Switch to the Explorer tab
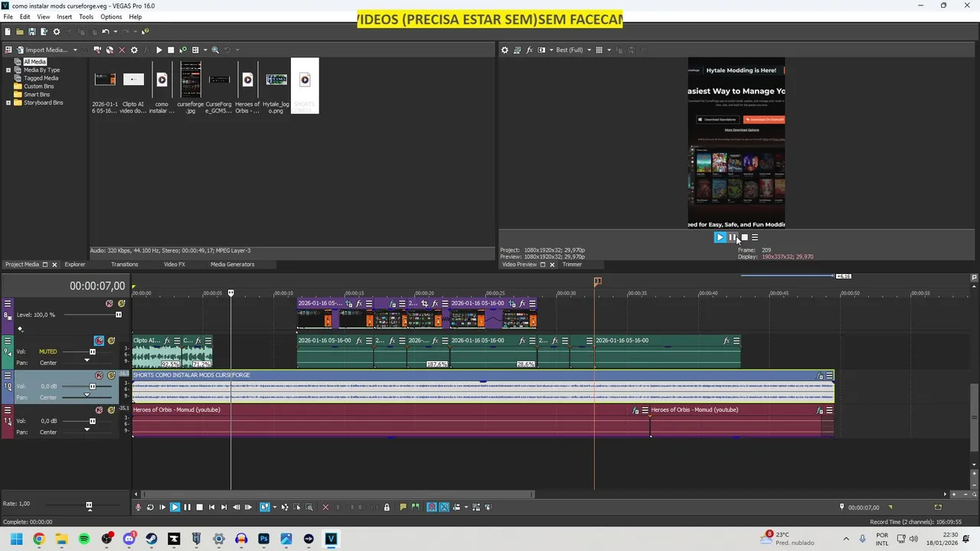The height and width of the screenshot is (551, 980). [75, 265]
